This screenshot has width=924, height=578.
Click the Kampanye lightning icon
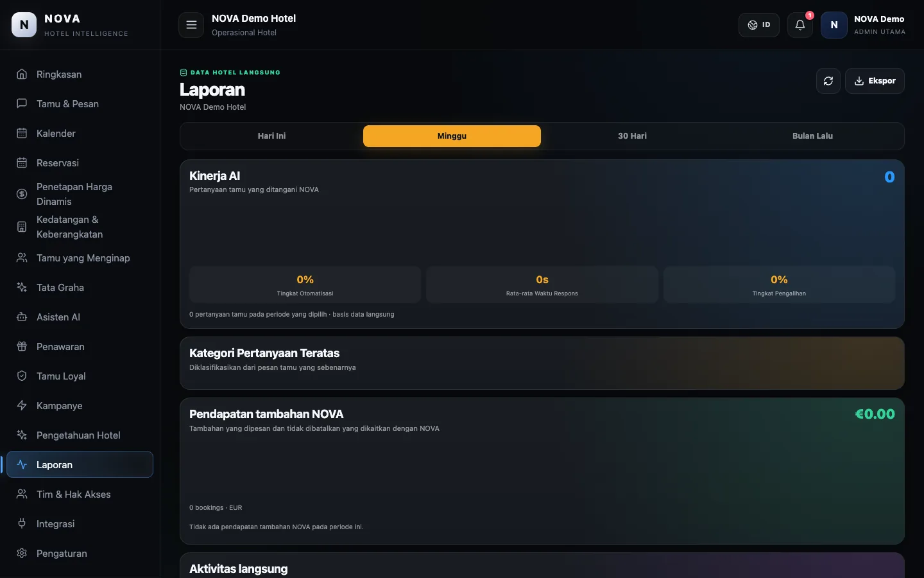tap(22, 406)
